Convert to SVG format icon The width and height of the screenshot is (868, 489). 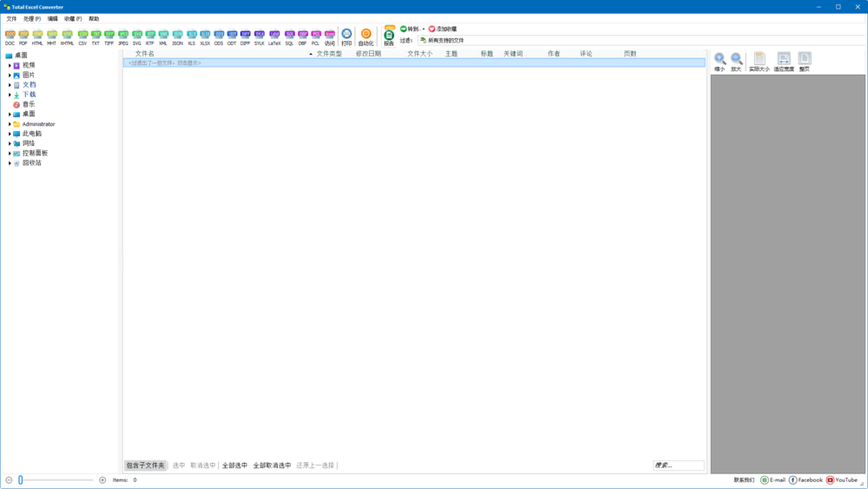(x=137, y=37)
